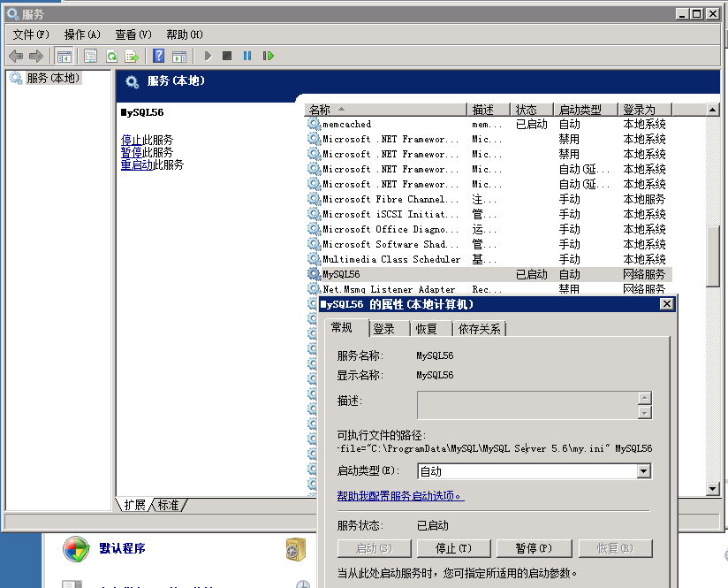Screen dimensions: 728x588
Task: Open the 默认程序 link in the Control Panel window
Action: (122, 548)
